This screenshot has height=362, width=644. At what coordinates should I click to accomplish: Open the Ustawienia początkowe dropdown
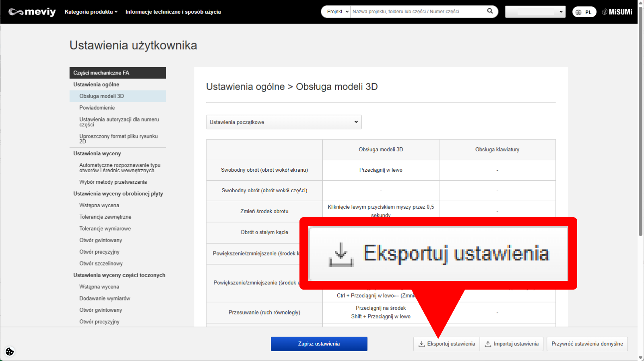[x=284, y=122]
